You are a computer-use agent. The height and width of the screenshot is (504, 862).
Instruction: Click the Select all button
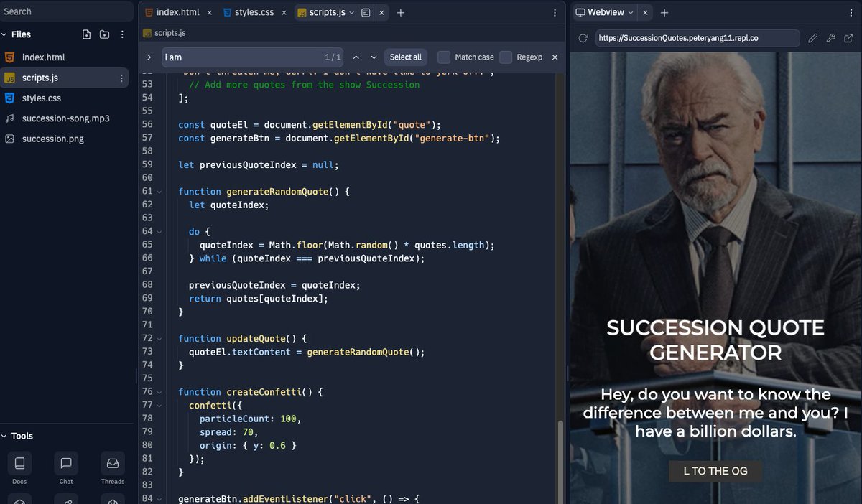[406, 57]
